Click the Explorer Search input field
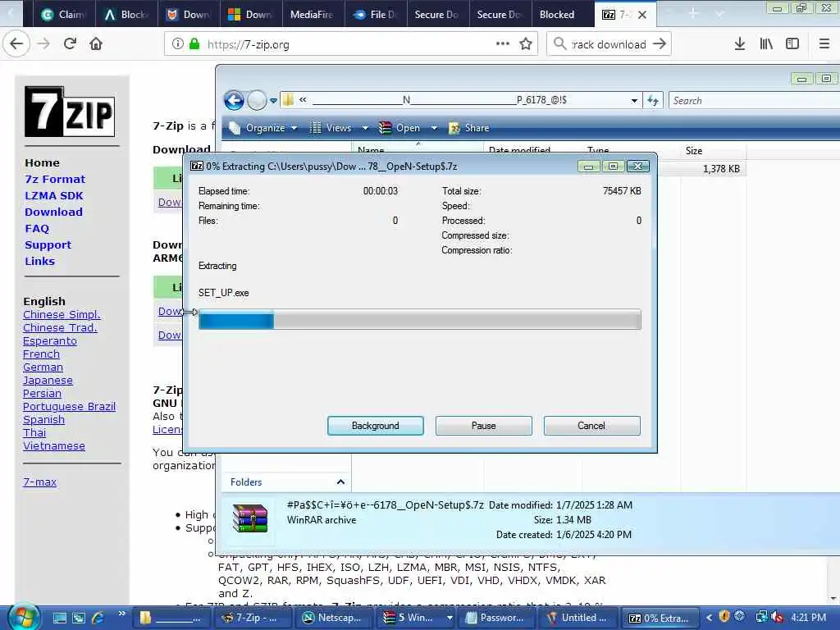 pyautogui.click(x=755, y=100)
